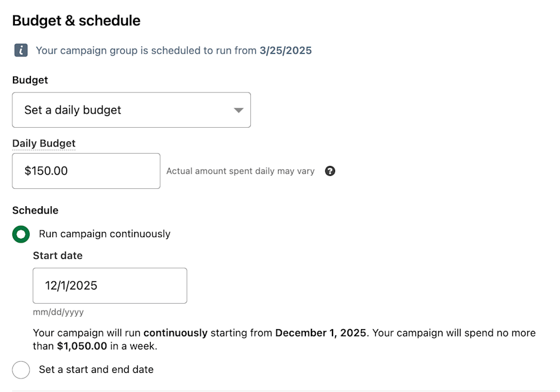Click the Start date label
This screenshot has width=560, height=392.
point(57,256)
